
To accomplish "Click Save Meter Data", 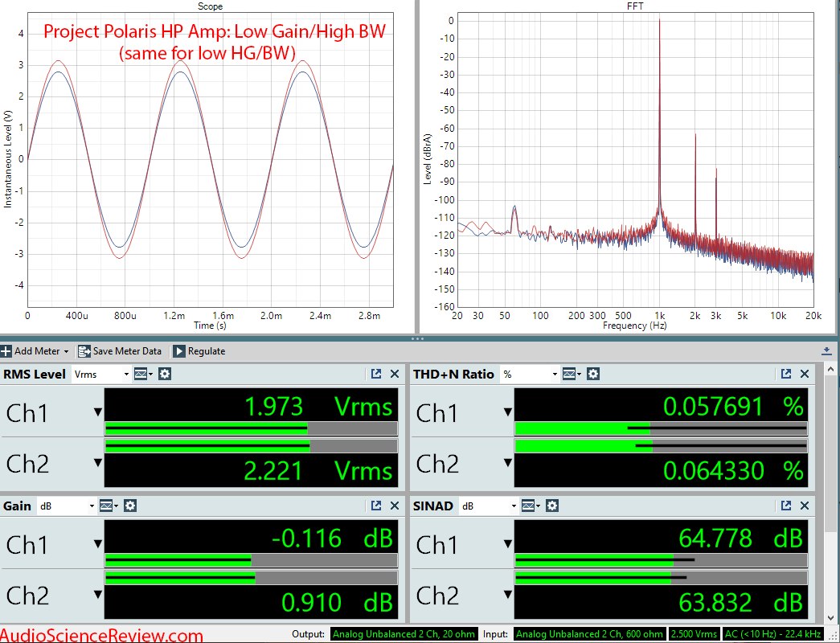I will point(120,351).
